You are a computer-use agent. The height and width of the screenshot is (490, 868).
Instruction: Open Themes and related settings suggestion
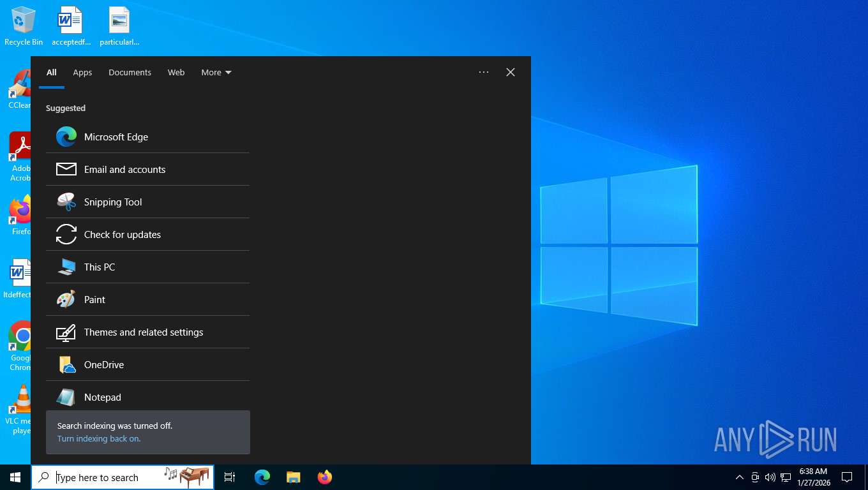(x=147, y=332)
